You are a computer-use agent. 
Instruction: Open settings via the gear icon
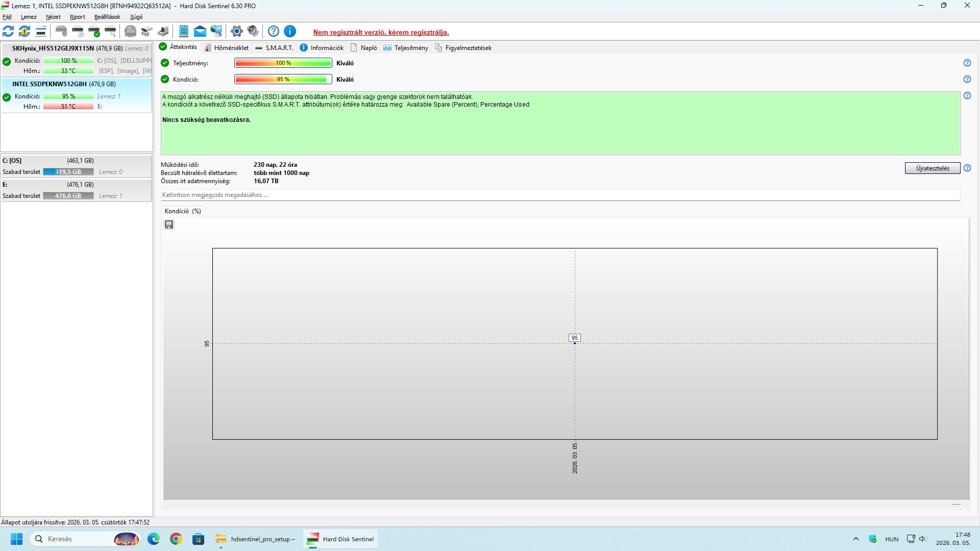point(236,31)
